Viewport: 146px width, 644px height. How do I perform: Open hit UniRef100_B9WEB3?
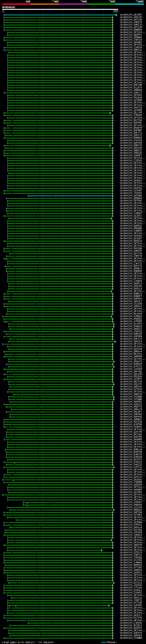coord(131,30)
